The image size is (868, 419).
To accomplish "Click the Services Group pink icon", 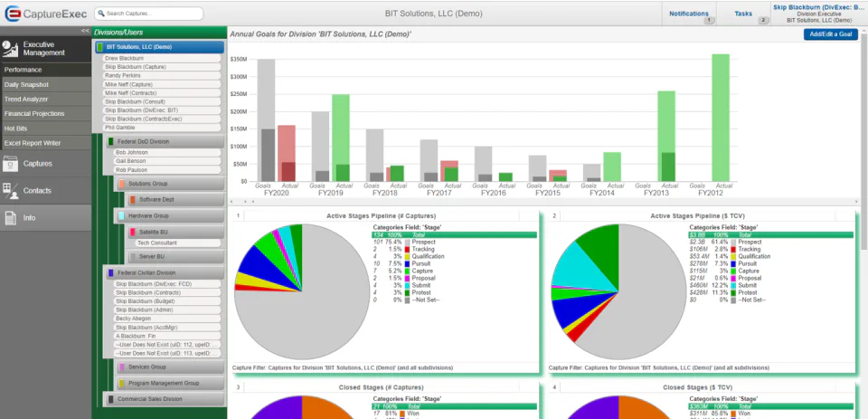I will [x=122, y=367].
